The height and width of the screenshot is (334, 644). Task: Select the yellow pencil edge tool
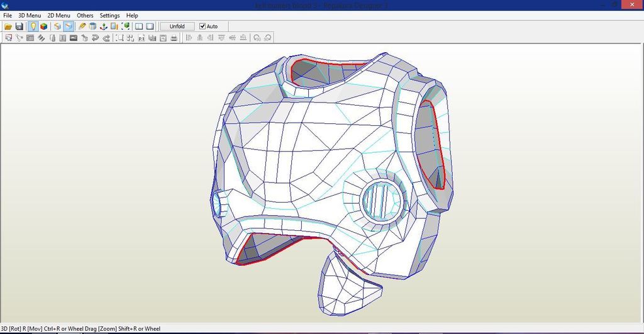pos(82,26)
